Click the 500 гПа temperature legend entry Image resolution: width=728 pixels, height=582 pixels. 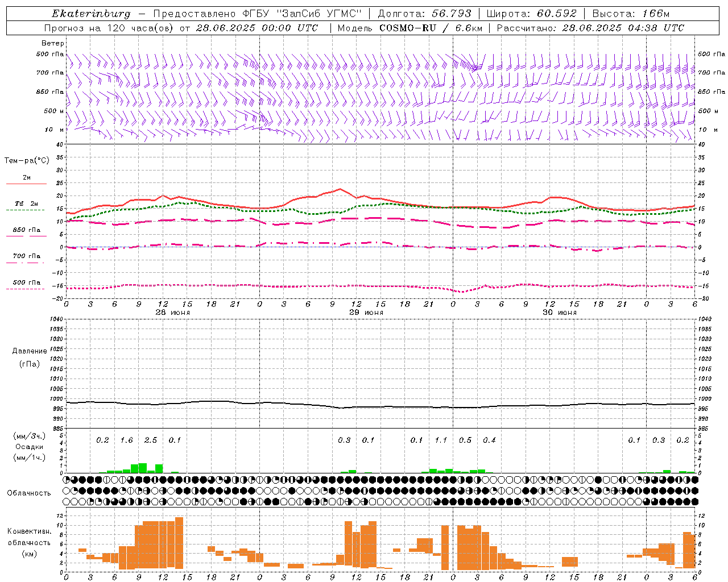(26, 284)
